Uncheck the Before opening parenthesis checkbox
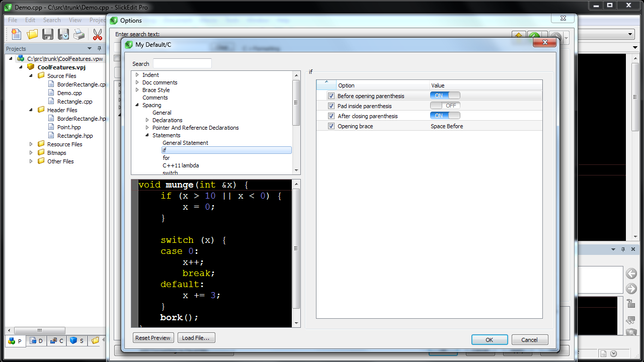Image resolution: width=644 pixels, height=362 pixels. (x=331, y=96)
